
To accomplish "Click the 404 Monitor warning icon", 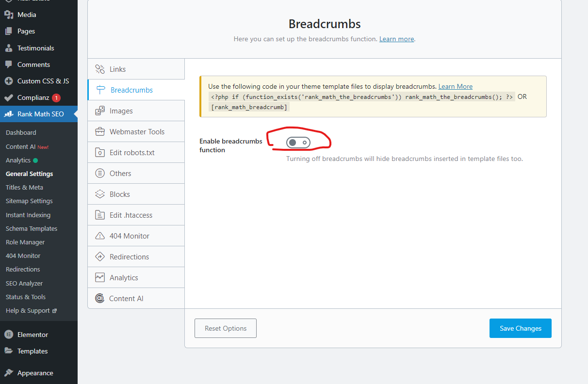I will tap(100, 236).
